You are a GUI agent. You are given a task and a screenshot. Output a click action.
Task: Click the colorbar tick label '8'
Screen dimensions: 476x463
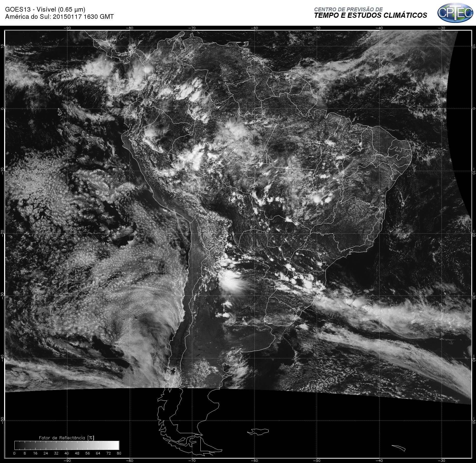click(x=25, y=453)
